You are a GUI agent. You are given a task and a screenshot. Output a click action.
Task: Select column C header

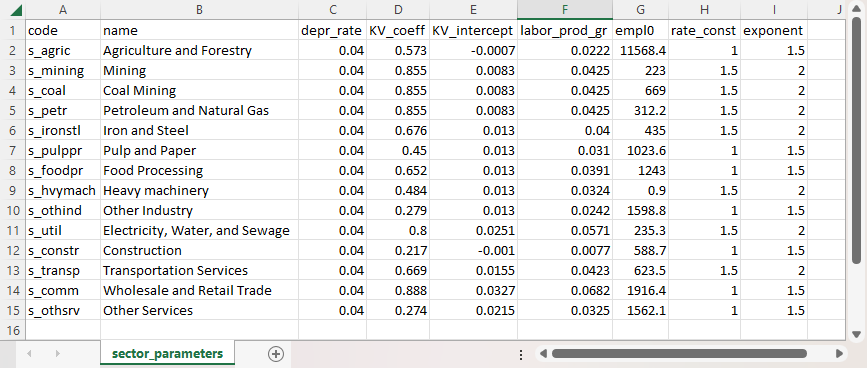pos(332,10)
